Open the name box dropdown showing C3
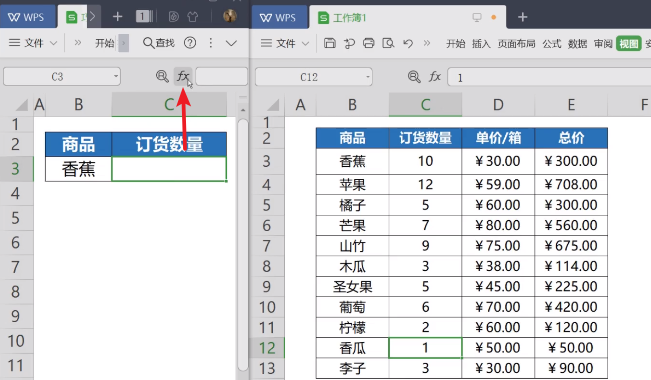This screenshot has width=651, height=380. pos(116,76)
